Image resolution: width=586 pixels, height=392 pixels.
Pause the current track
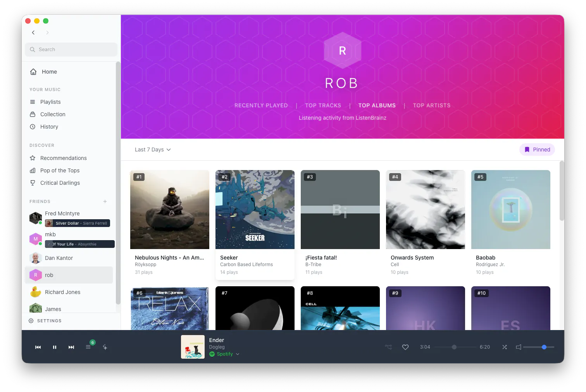pyautogui.click(x=55, y=347)
